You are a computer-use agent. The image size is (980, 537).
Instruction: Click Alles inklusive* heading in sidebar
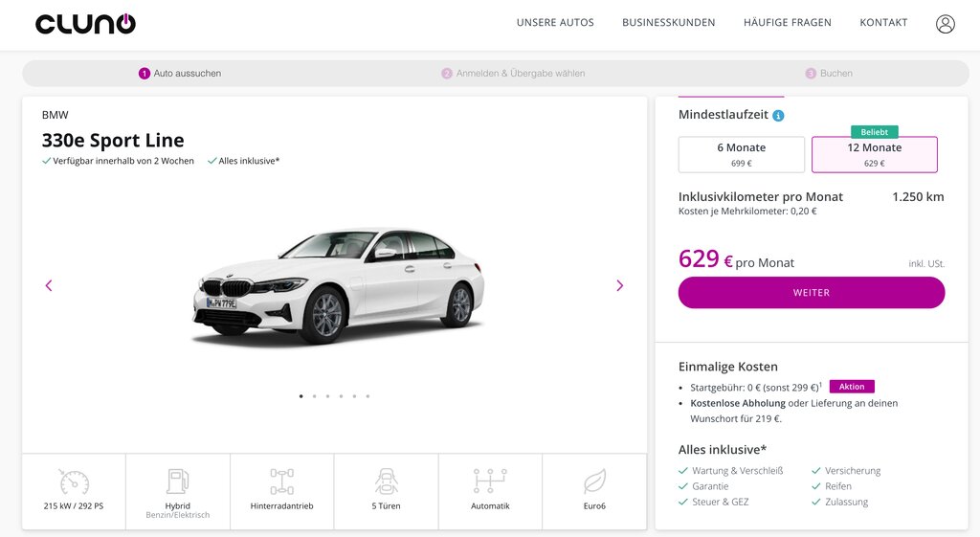(x=723, y=450)
